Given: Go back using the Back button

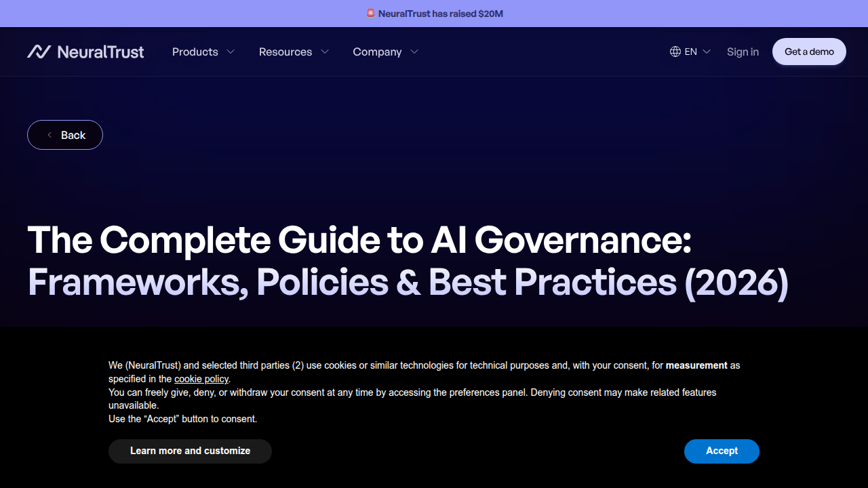Looking at the screenshot, I should click(x=65, y=135).
